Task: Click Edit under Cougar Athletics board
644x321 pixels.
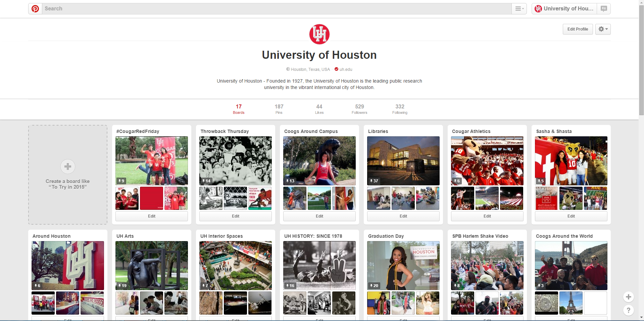Action: click(x=487, y=216)
